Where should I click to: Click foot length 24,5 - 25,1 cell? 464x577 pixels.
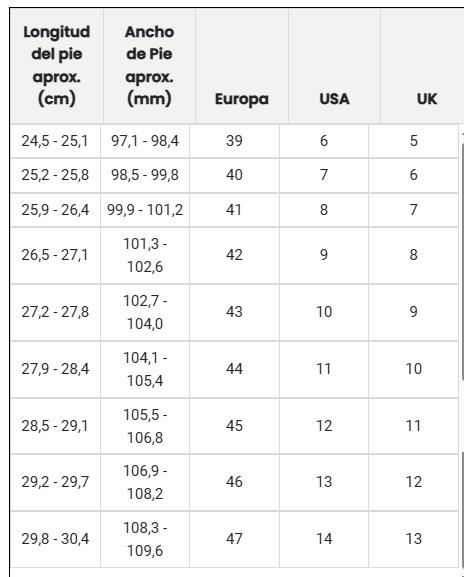pyautogui.click(x=55, y=141)
